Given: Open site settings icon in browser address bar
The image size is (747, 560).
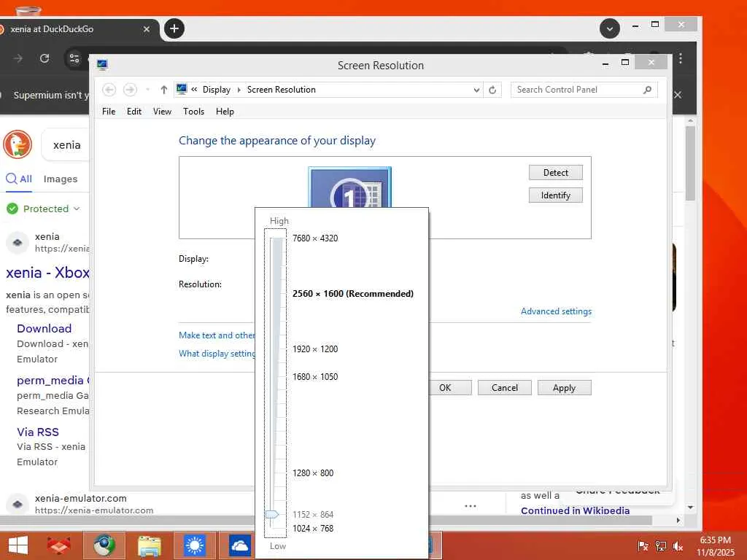Looking at the screenshot, I should (x=74, y=58).
